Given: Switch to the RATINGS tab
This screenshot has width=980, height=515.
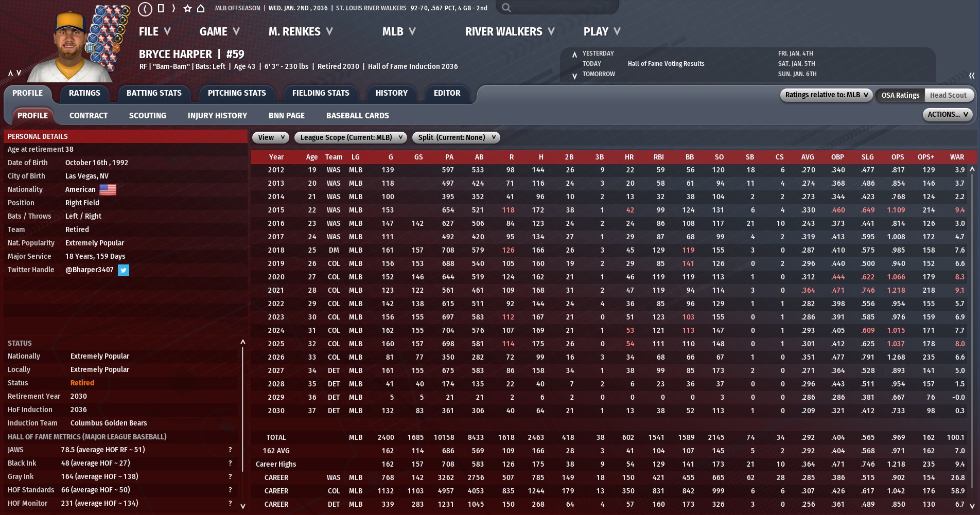Looking at the screenshot, I should click(x=84, y=93).
